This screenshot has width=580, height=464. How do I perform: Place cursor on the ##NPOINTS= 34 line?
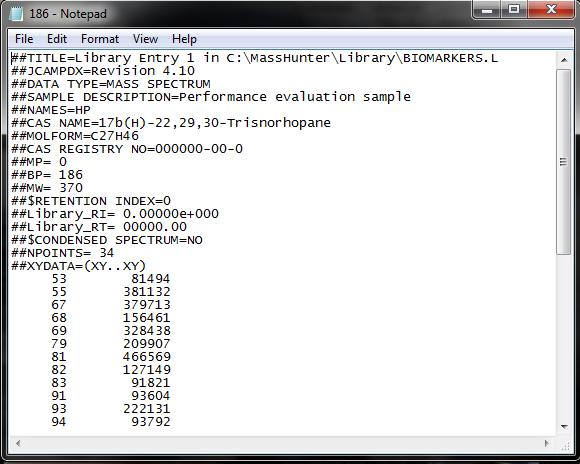click(63, 253)
